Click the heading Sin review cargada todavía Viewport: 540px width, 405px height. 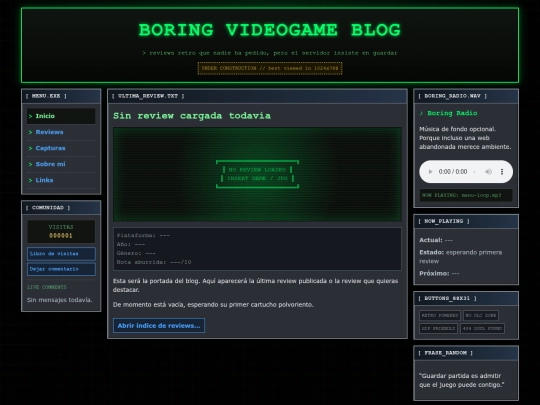192,116
